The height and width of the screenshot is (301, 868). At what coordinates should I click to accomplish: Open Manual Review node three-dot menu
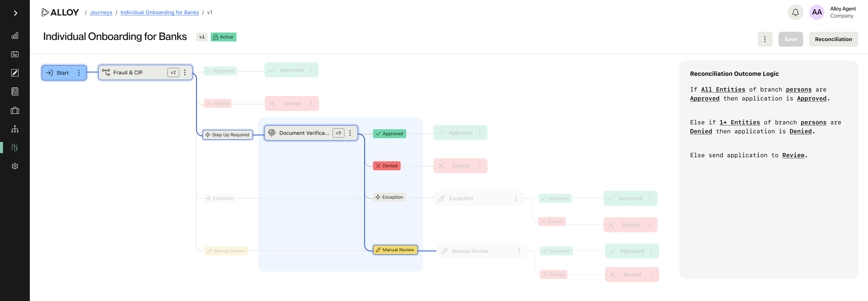[x=519, y=251]
